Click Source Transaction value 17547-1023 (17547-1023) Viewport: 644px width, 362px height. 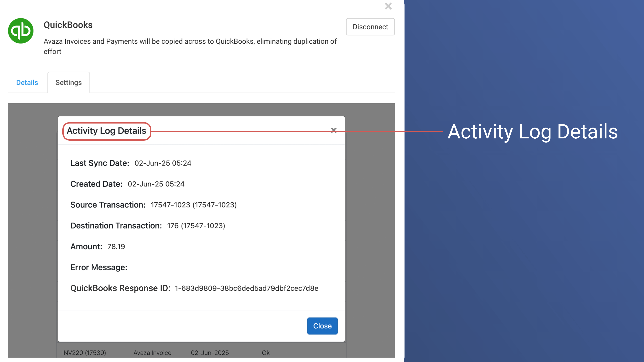click(x=194, y=205)
